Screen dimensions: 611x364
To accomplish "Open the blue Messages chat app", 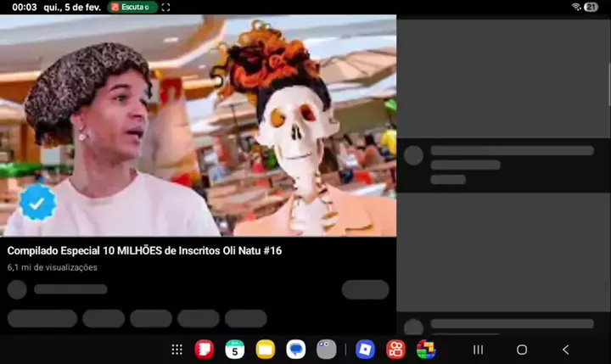I will click(x=296, y=350).
